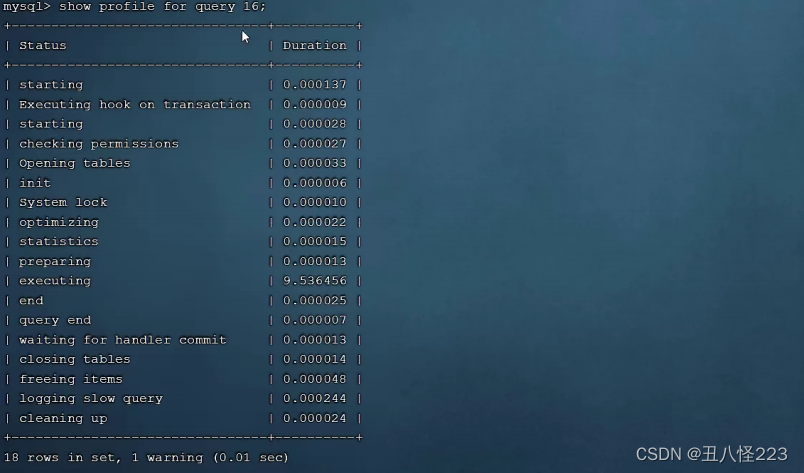This screenshot has height=473, width=804.
Task: Click duration value 0.000006
Action: click(314, 183)
